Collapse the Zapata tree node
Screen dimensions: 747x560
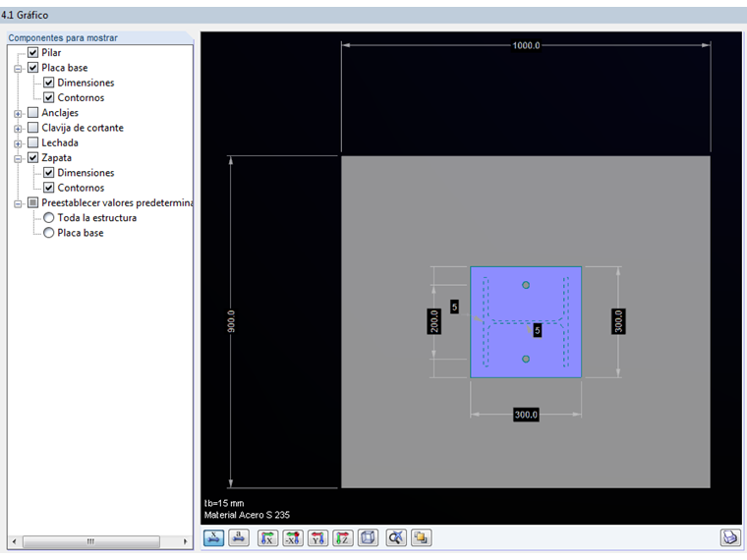[x=18, y=158]
